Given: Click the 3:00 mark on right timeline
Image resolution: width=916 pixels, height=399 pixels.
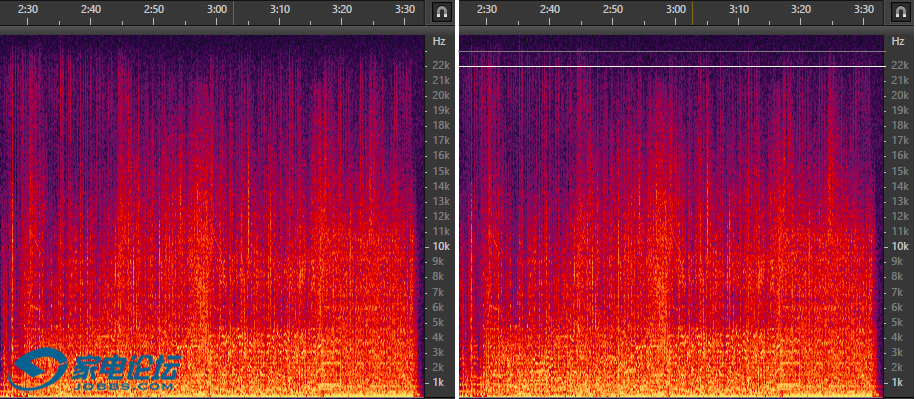Looking at the screenshot, I should click(x=675, y=9).
